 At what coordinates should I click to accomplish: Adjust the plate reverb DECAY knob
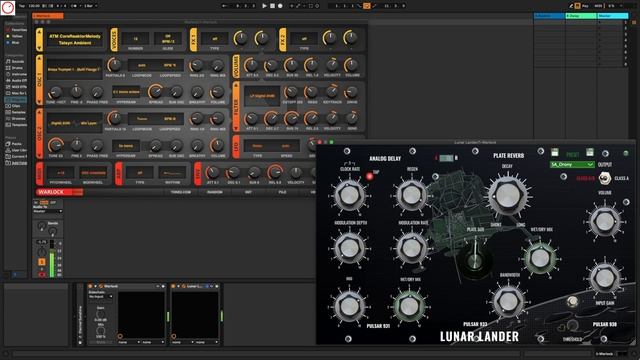pyautogui.click(x=508, y=195)
